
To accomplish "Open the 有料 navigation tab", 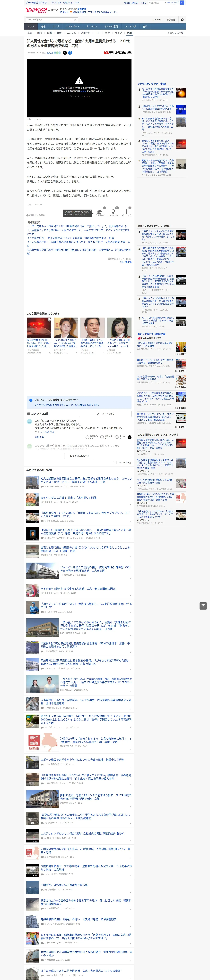I will [x=145, y=27].
